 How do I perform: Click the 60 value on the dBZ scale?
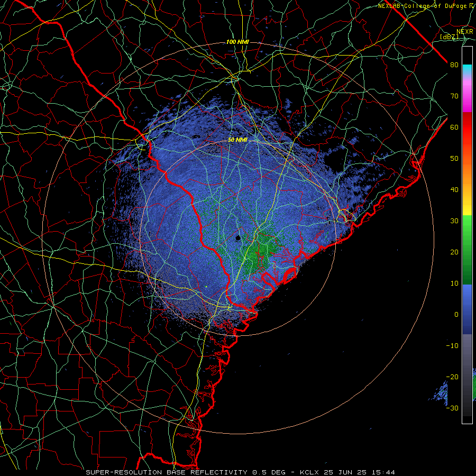[454, 127]
